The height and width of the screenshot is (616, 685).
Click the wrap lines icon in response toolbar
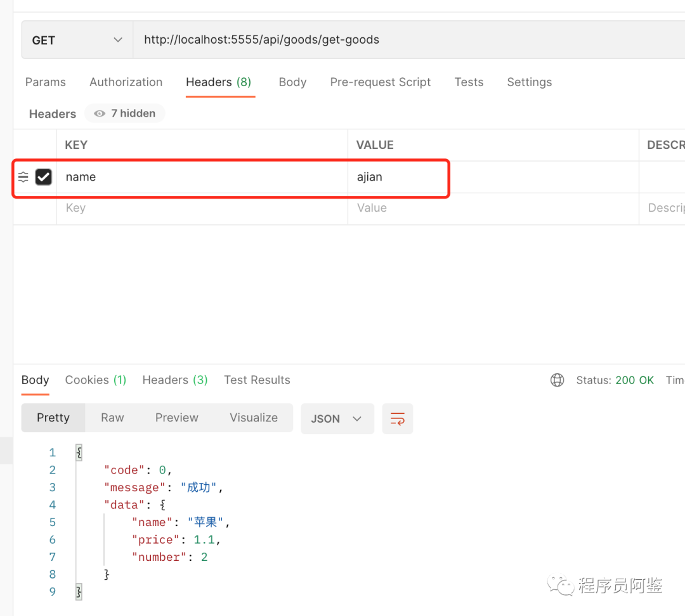pos(397,419)
